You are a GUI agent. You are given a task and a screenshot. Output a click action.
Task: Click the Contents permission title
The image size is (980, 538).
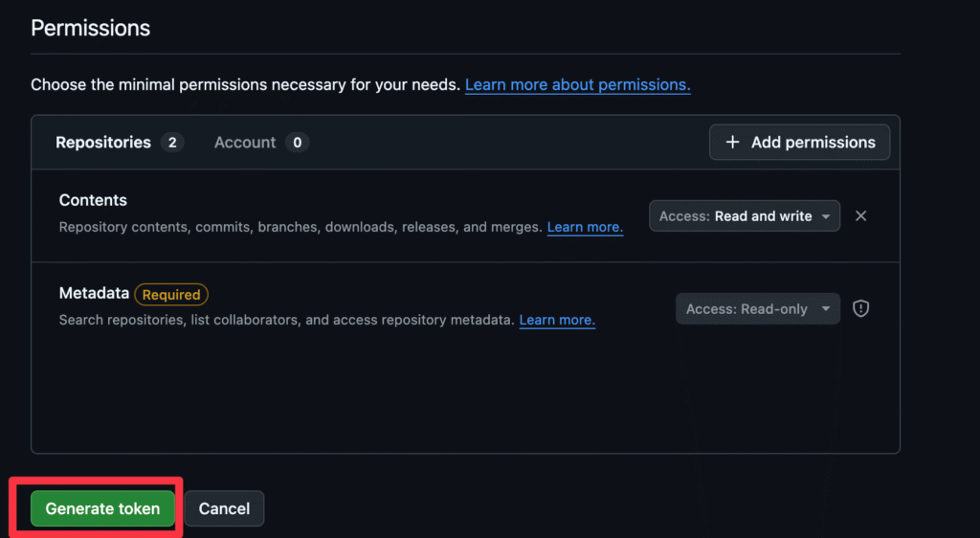click(93, 200)
